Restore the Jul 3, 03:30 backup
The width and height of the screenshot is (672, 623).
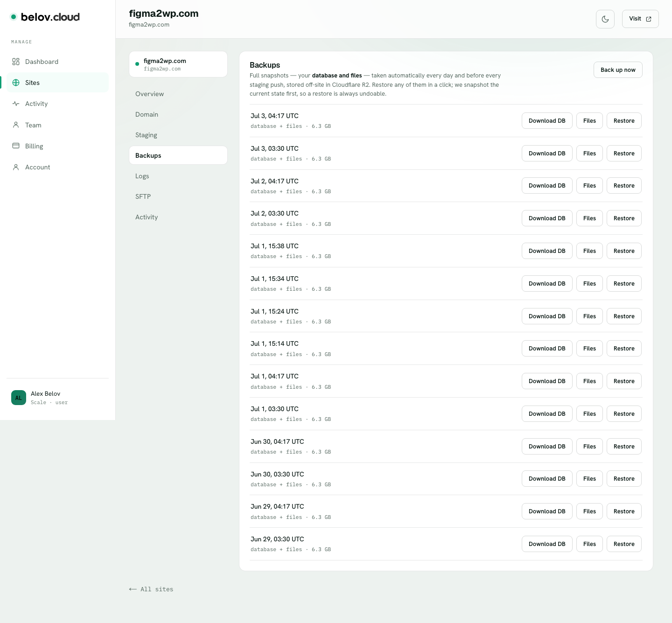(x=624, y=154)
